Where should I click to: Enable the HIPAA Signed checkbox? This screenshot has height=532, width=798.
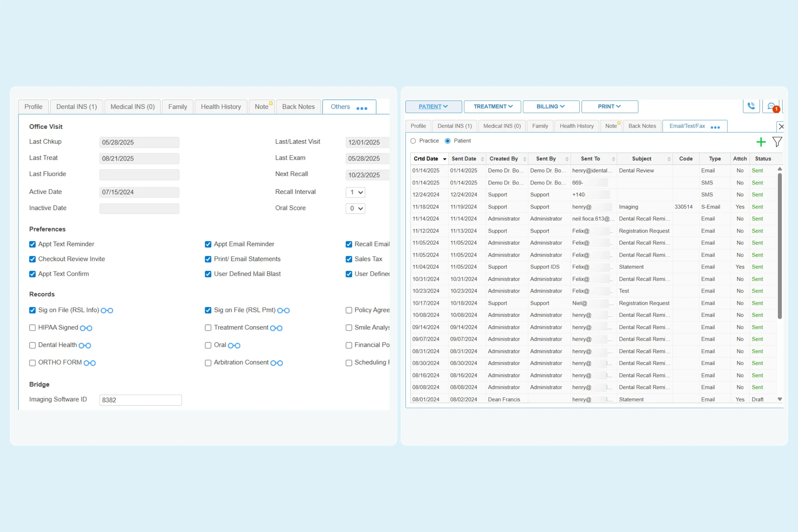click(x=32, y=328)
